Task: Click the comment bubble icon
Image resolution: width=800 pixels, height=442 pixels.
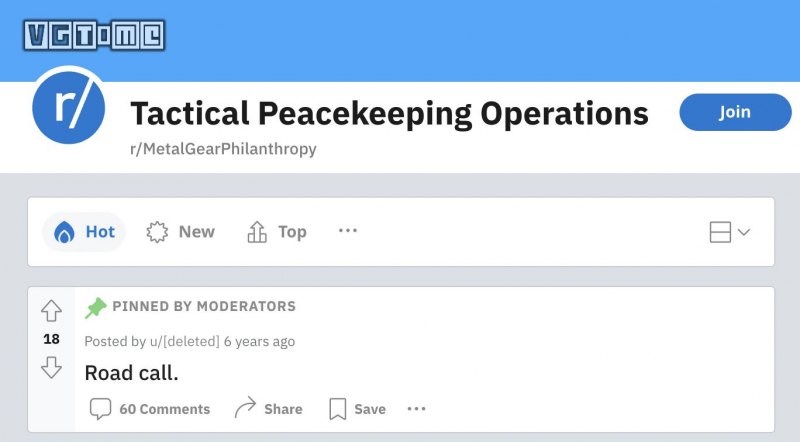Action: point(100,409)
